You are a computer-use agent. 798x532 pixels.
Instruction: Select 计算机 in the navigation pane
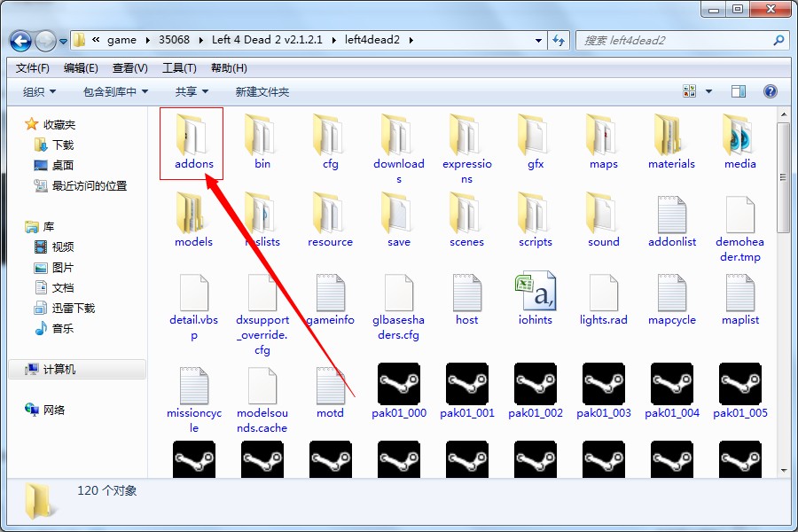(x=59, y=369)
